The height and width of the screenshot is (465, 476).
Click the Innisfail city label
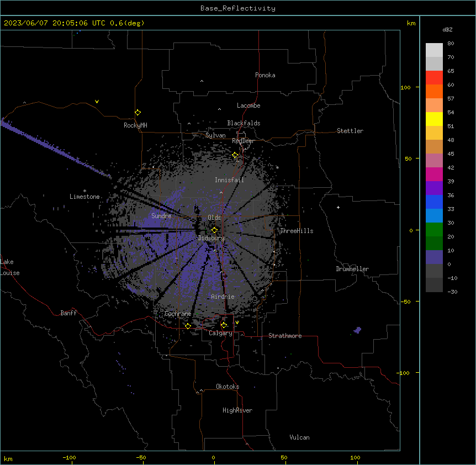[229, 180]
